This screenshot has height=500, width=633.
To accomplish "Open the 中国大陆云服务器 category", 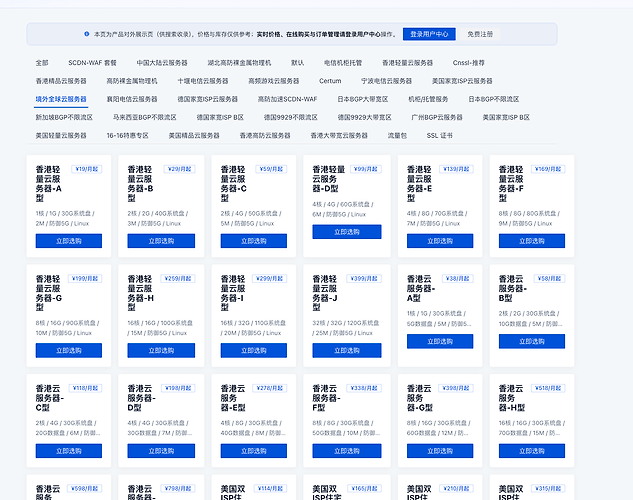I will coord(162,63).
